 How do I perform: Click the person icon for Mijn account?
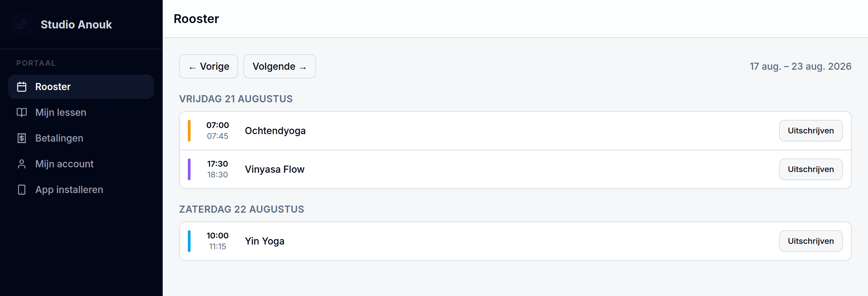click(x=22, y=164)
